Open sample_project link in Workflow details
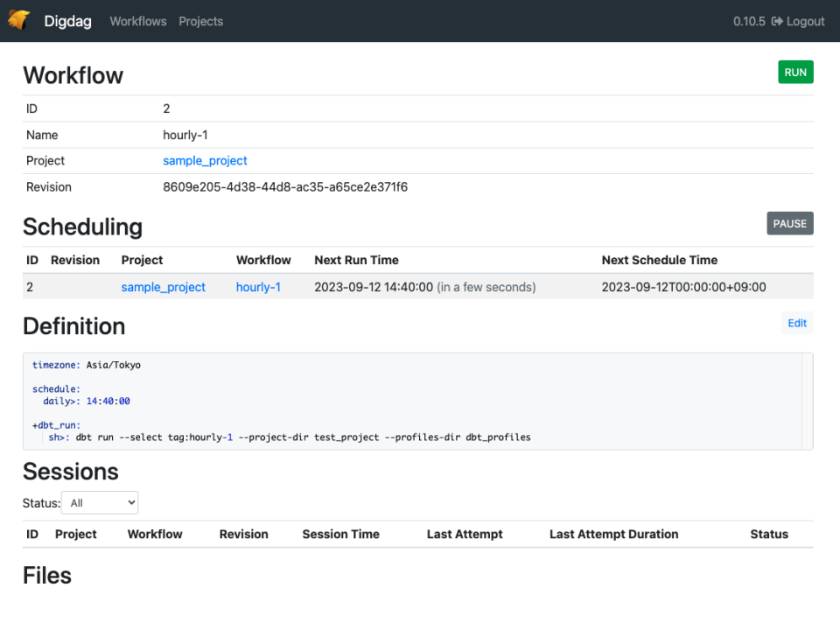Image resolution: width=840 pixels, height=637 pixels. 205,161
